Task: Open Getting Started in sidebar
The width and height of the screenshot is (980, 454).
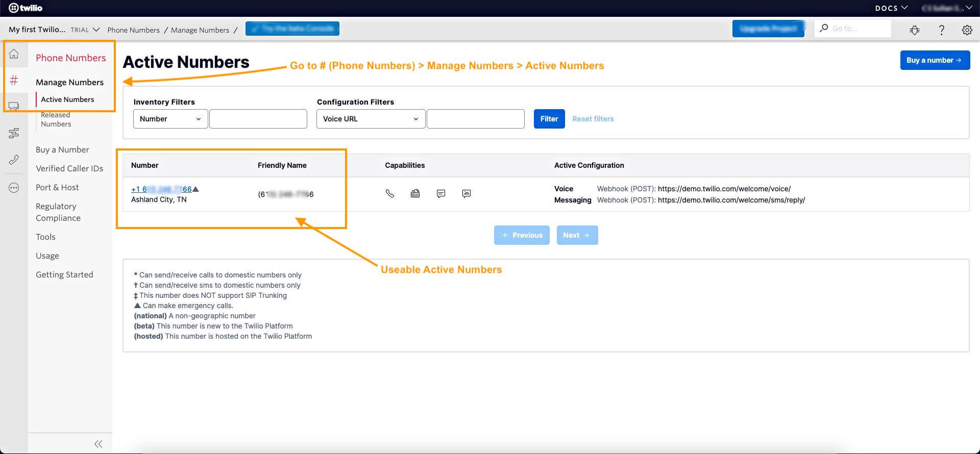Action: pyautogui.click(x=64, y=274)
